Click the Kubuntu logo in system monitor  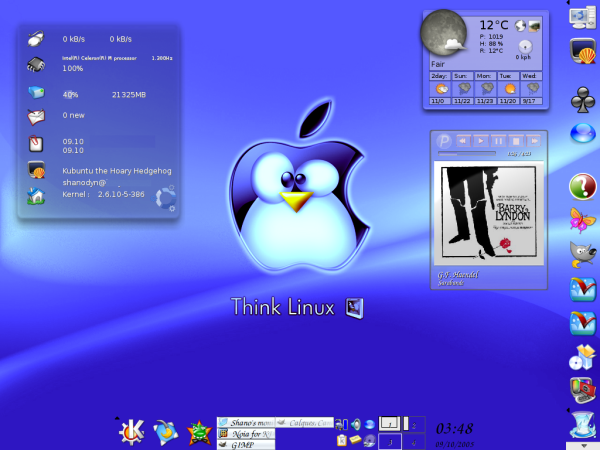pos(165,198)
